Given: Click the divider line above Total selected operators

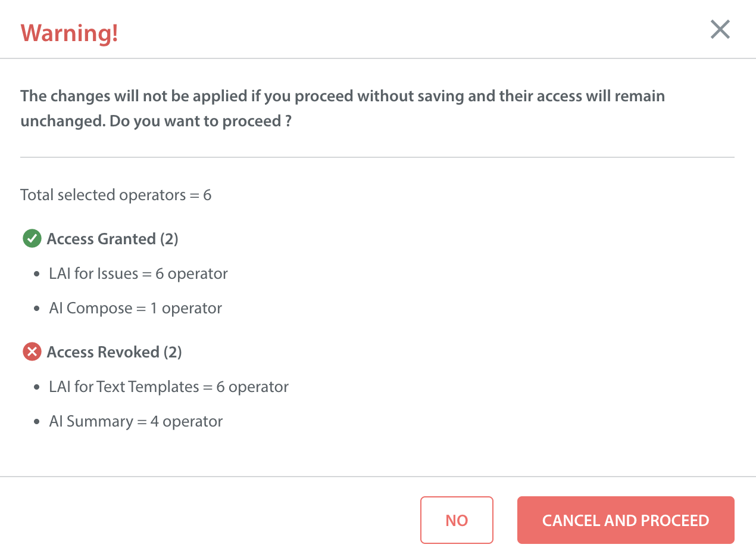Looking at the screenshot, I should coord(377,157).
